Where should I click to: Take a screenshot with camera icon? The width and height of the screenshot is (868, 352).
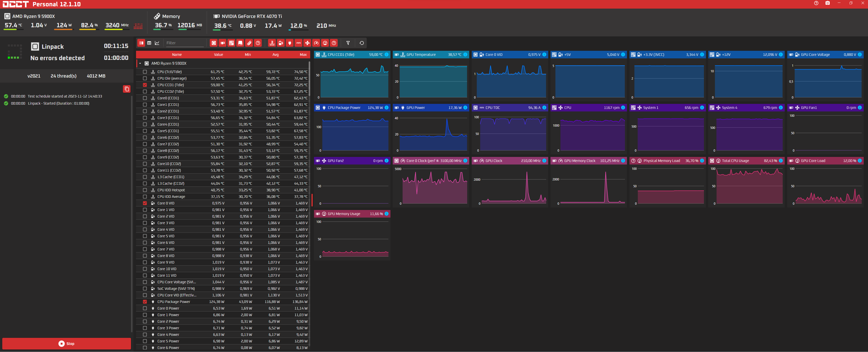828,3
